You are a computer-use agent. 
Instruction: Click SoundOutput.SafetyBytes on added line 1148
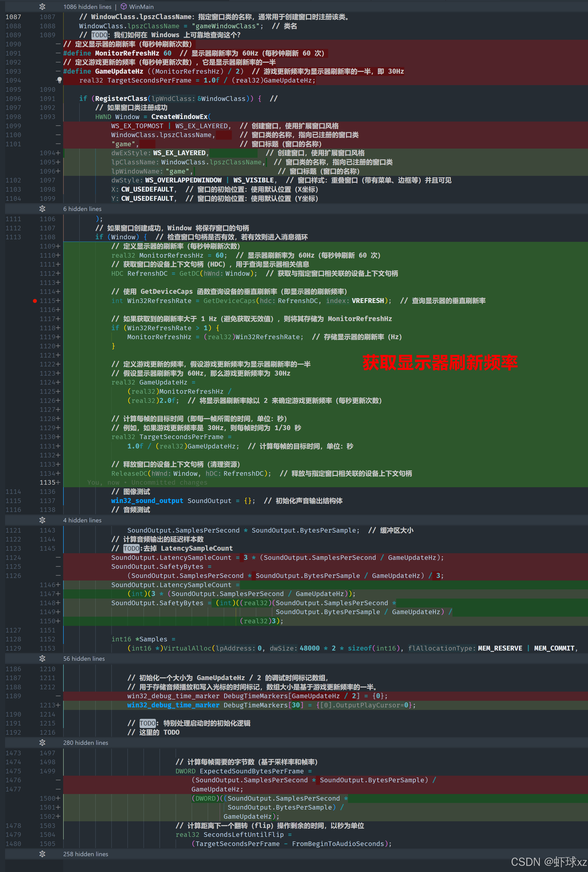pos(157,603)
